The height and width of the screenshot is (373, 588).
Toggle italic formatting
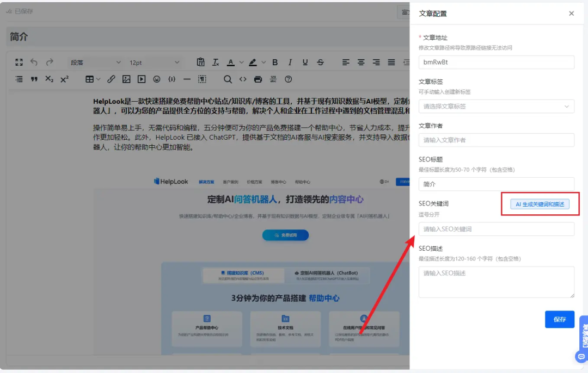tap(290, 62)
